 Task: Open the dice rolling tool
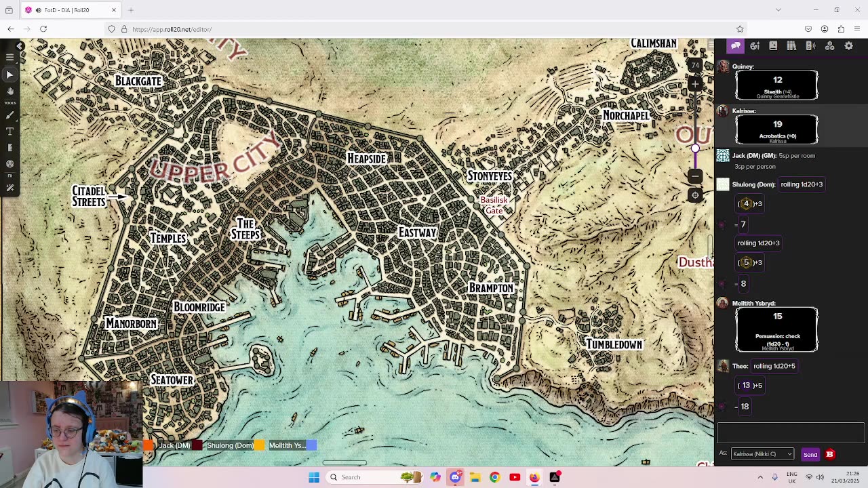tap(9, 164)
